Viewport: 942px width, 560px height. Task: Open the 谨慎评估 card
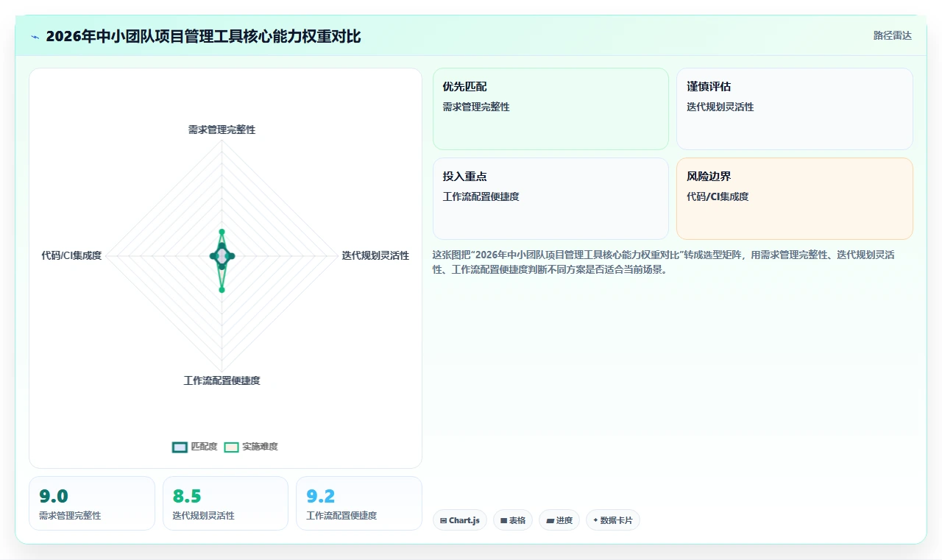[x=795, y=109]
